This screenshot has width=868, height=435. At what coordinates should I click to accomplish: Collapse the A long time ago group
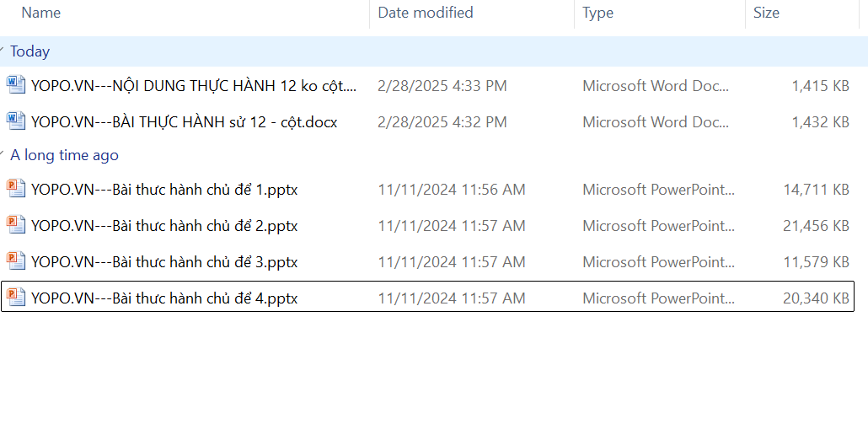coord(3,155)
